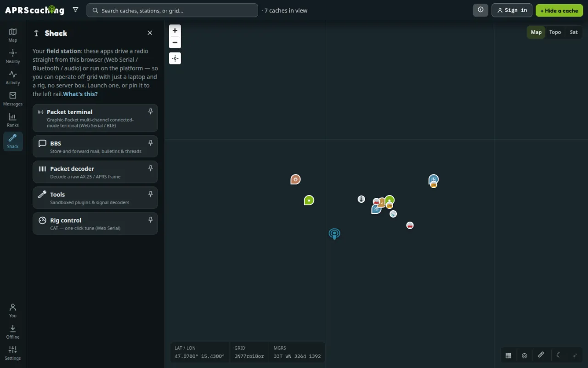
Task: Click the blue antenna beacon marker on the map
Action: [334, 234]
